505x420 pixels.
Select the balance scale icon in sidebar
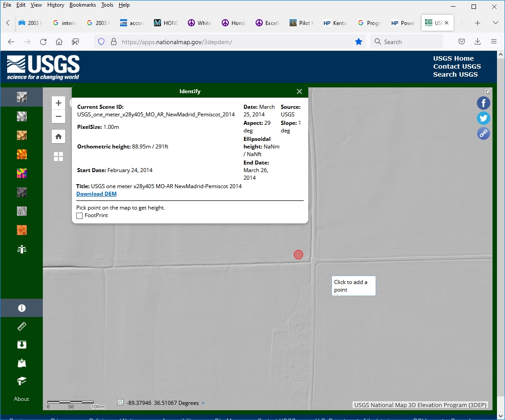21,249
